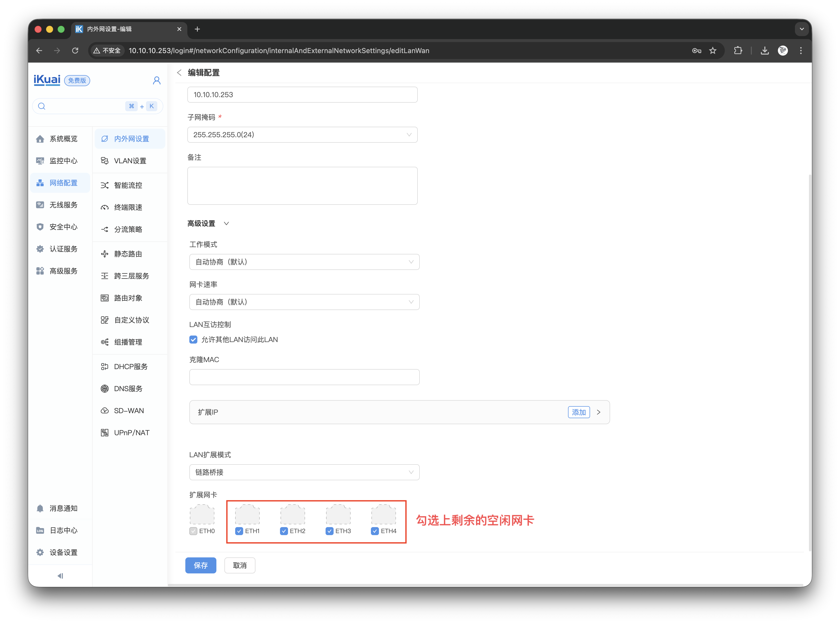Open the 子网掩码 dropdown
Viewport: 840px width, 624px height.
pos(302,135)
